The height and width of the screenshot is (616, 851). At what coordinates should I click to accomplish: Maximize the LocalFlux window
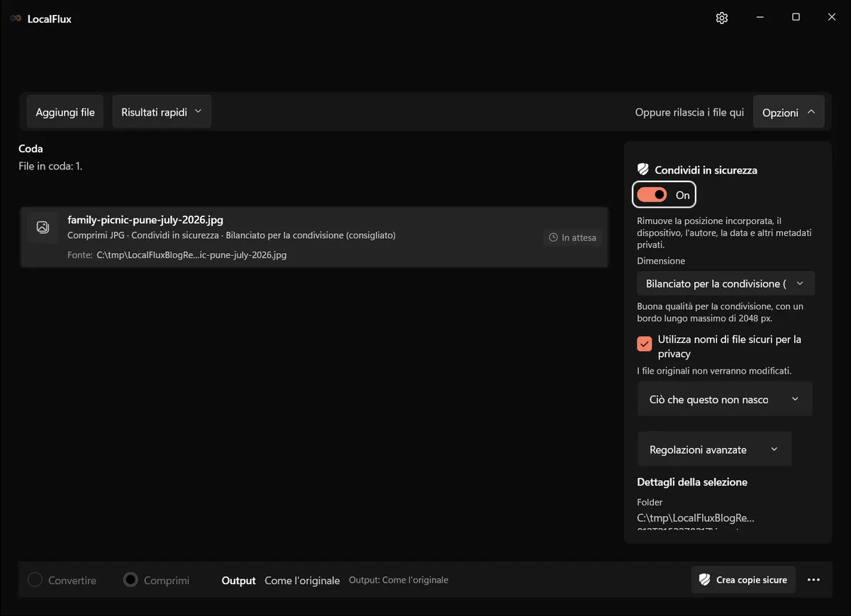pos(796,18)
